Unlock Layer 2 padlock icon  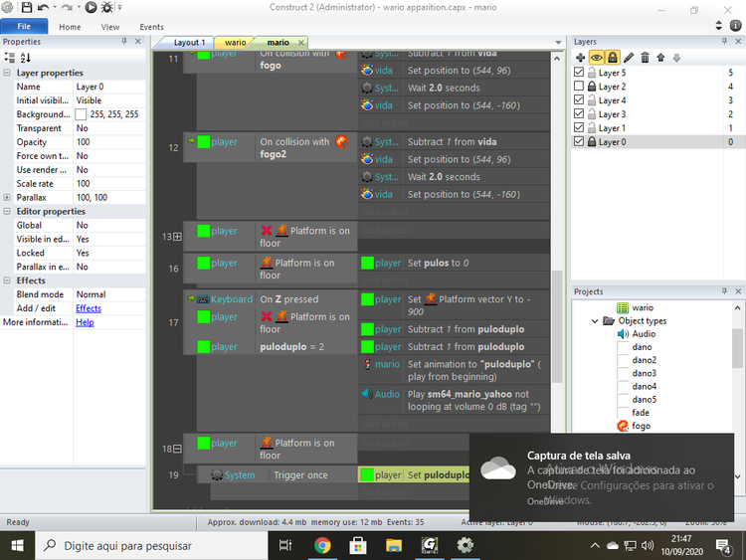(x=592, y=87)
